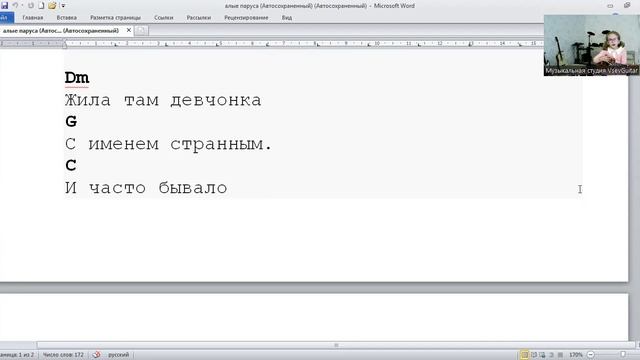Image resolution: width=640 pixels, height=360 pixels.
Task: Switch to Full Screen Reading view
Action: pyautogui.click(x=533, y=355)
